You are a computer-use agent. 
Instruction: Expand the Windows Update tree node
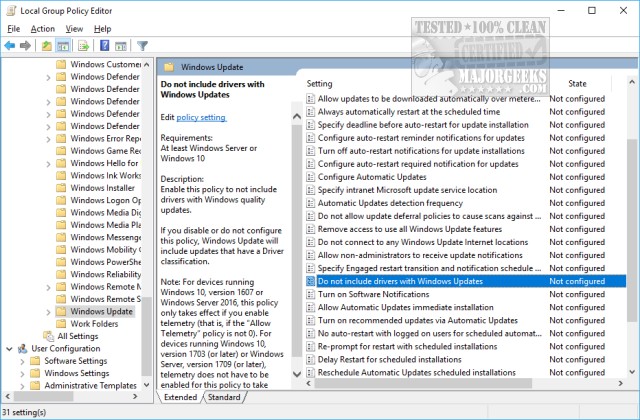[48, 312]
